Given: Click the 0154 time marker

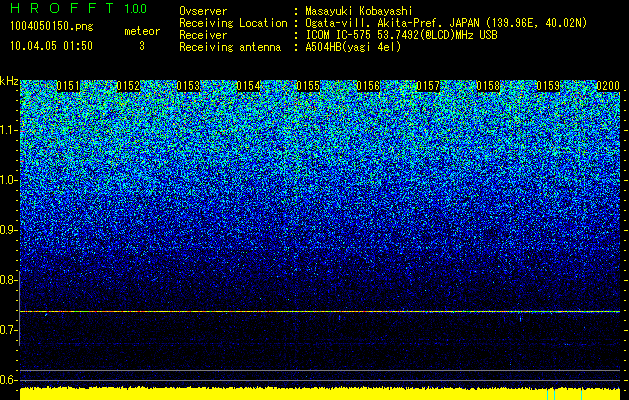Looking at the screenshot, I should [x=248, y=86].
